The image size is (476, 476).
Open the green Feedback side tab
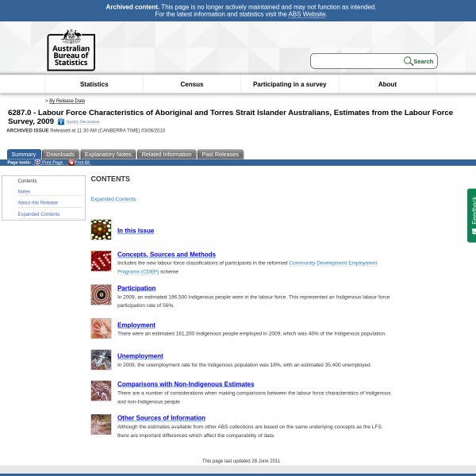pos(471,215)
